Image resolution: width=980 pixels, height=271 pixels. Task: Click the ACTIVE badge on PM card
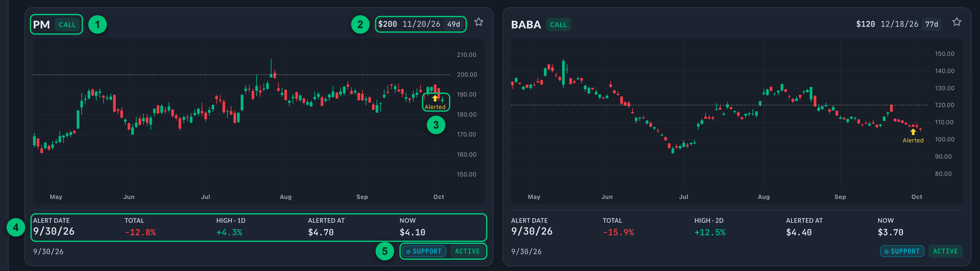467,251
